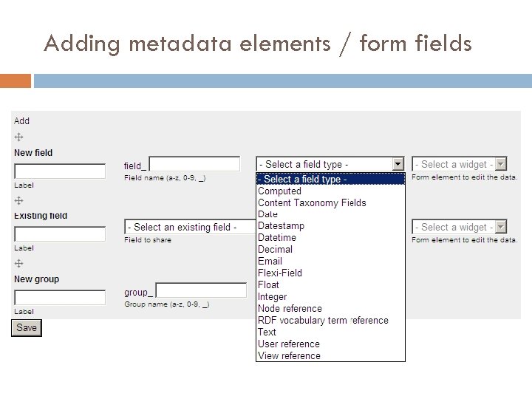Open the existing field selector
532x399 pixels.
click(x=189, y=227)
